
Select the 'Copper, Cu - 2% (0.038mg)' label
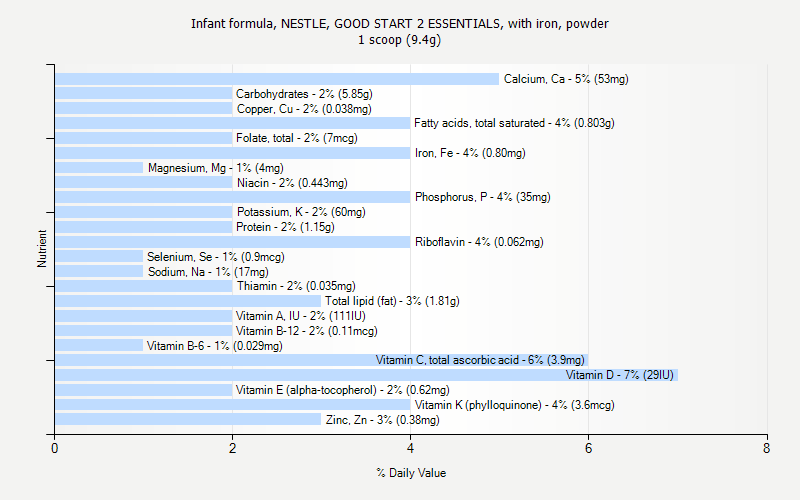(x=304, y=109)
